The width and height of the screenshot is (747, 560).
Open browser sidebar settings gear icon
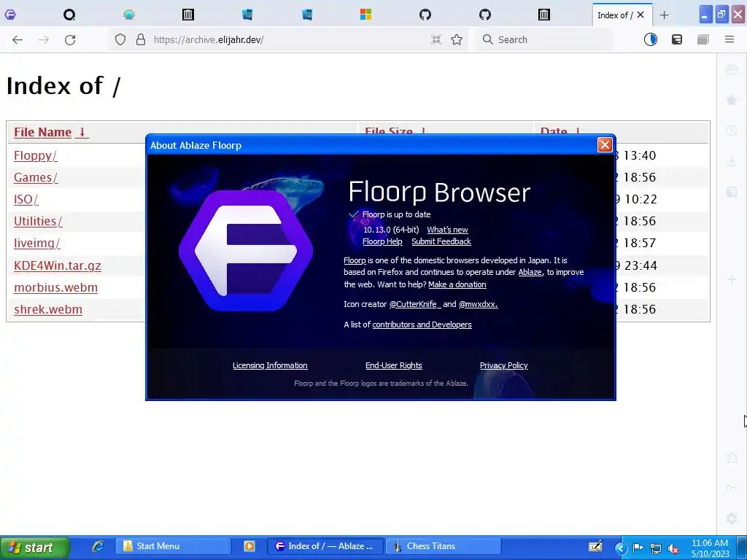click(732, 518)
